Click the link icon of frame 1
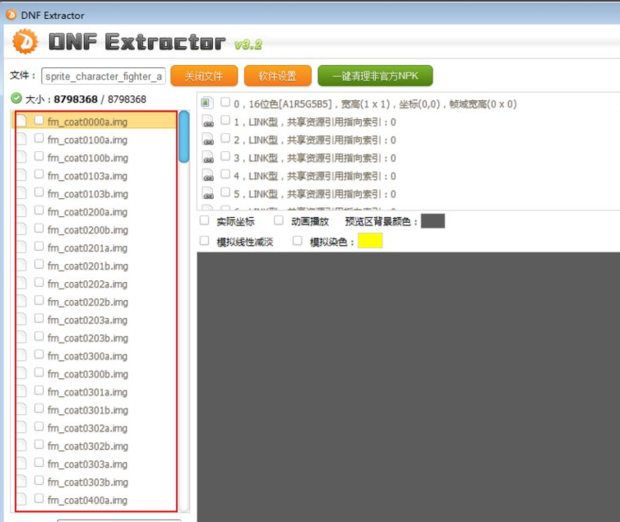This screenshot has width=620, height=522. pos(208,122)
